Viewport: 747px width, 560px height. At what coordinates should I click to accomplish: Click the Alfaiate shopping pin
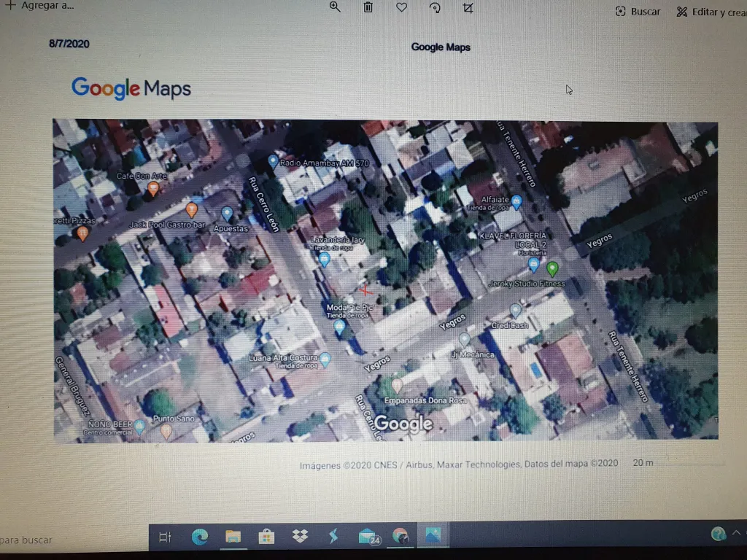coord(516,202)
